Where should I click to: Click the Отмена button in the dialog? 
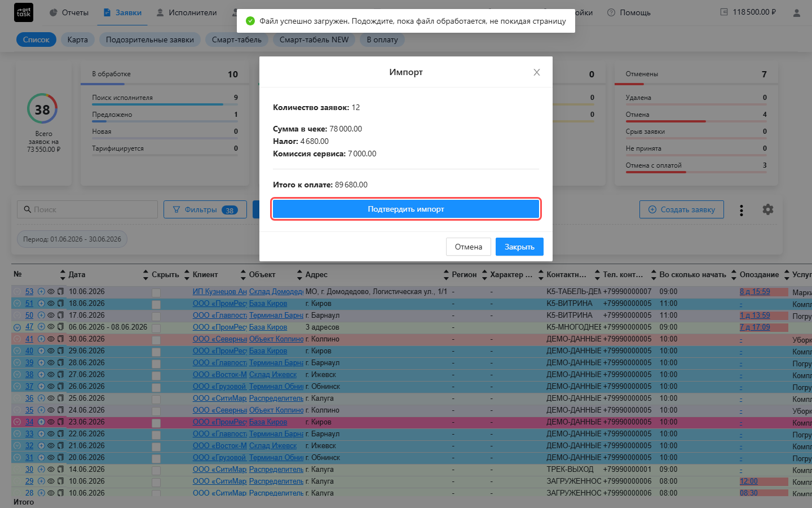click(469, 247)
